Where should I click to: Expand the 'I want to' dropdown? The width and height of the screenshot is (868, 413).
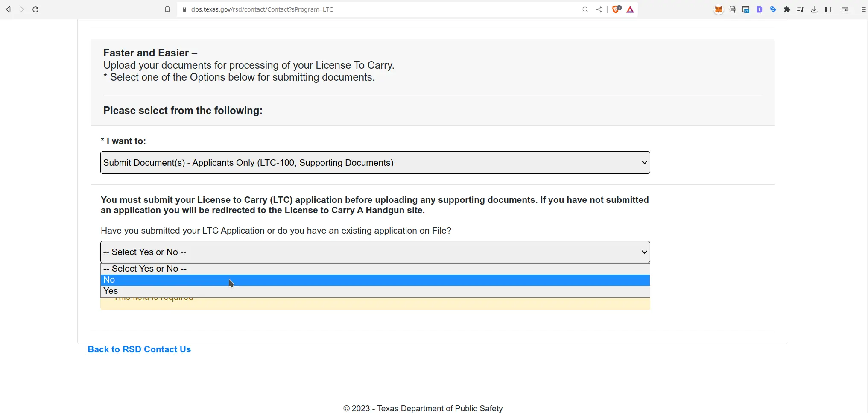375,163
